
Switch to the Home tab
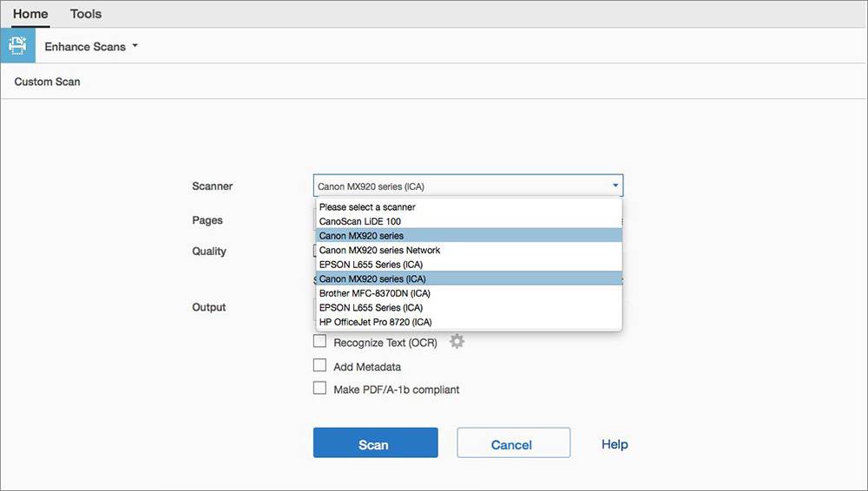click(30, 14)
